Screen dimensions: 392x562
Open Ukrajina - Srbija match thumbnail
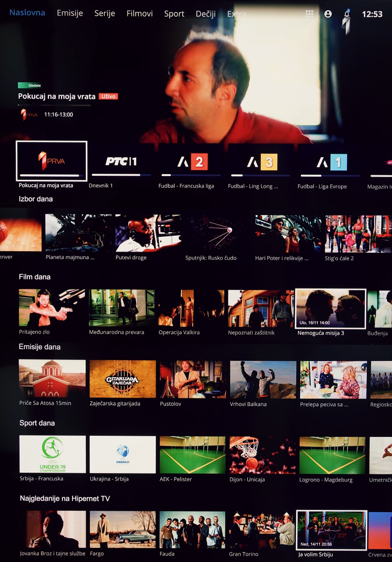122,455
